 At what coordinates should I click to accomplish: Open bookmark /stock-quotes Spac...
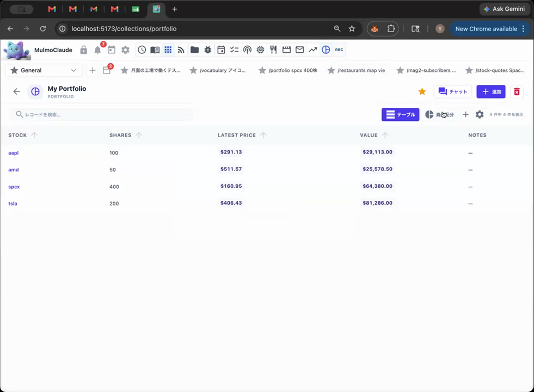[495, 70]
